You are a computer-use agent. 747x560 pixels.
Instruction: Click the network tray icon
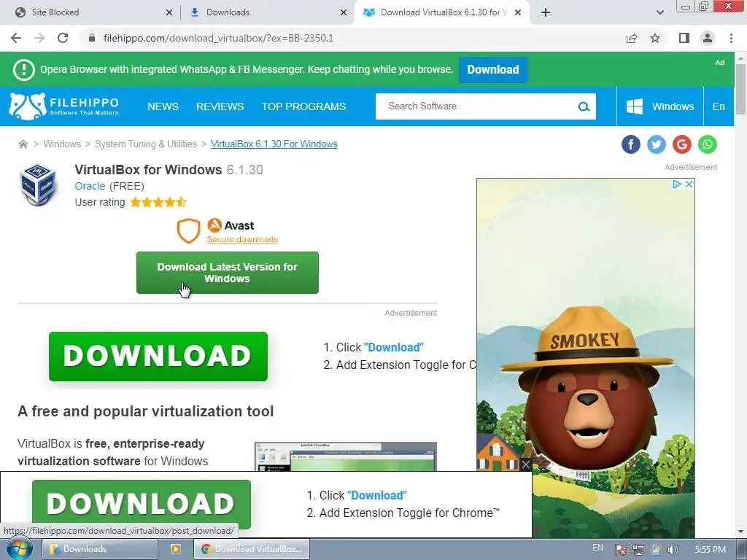point(638,550)
